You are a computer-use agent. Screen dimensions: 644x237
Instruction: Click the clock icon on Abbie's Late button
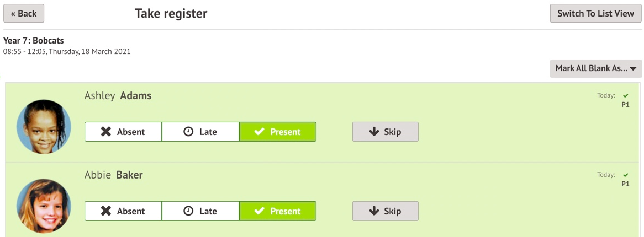(188, 211)
